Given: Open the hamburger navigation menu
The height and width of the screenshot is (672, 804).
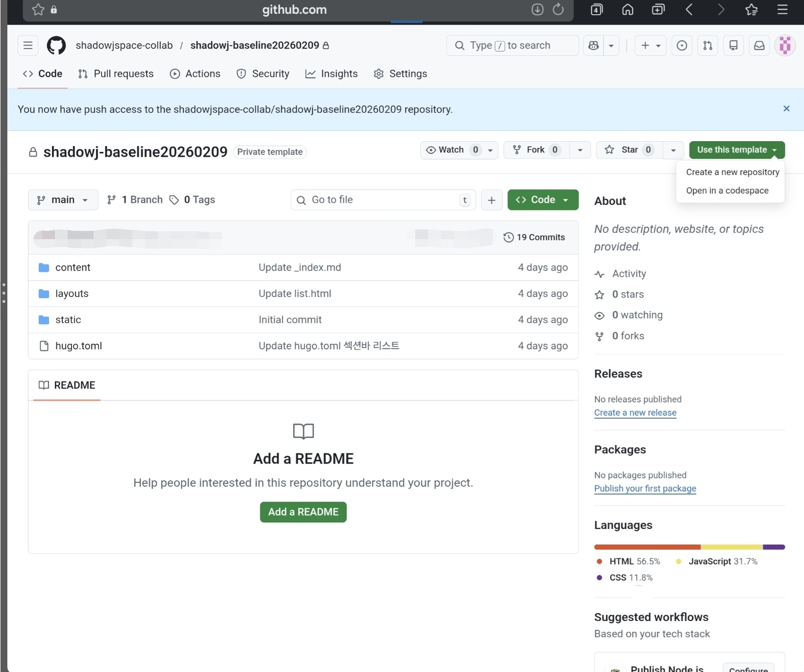Looking at the screenshot, I should point(28,46).
